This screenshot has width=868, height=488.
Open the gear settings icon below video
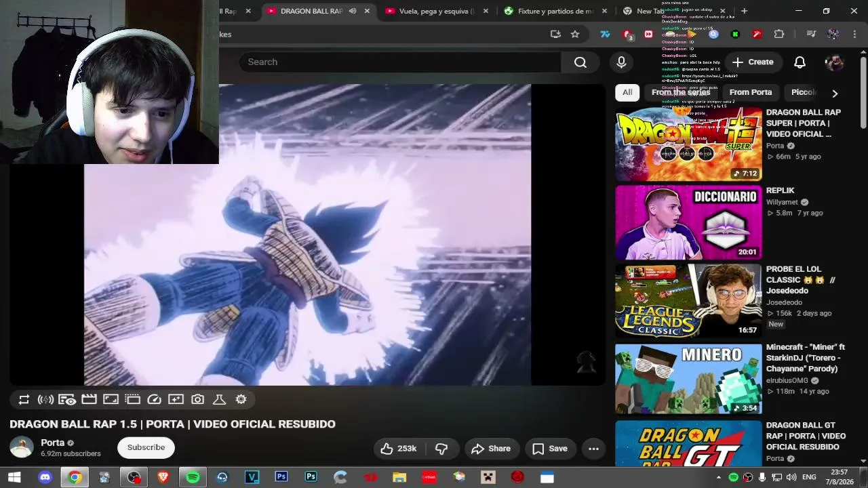[241, 400]
